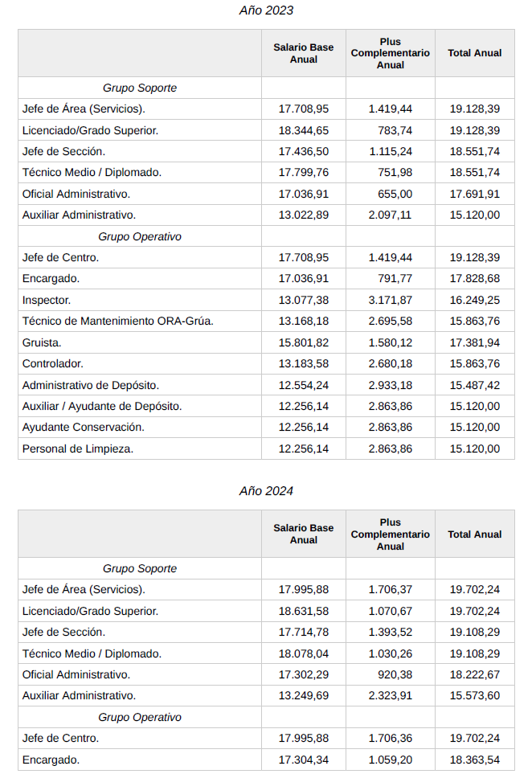Click the 'Año 2023' table heading
Image resolution: width=532 pixels, height=774 pixels.
266,10
